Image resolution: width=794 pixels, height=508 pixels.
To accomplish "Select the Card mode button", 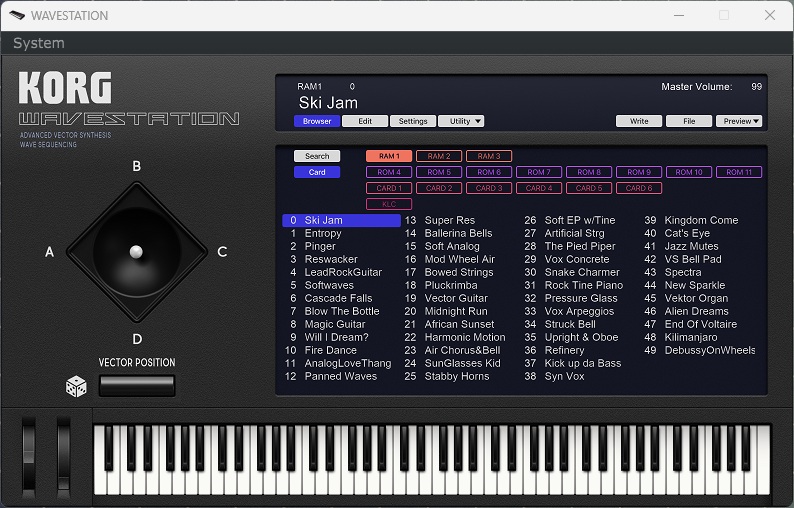I will (x=317, y=172).
